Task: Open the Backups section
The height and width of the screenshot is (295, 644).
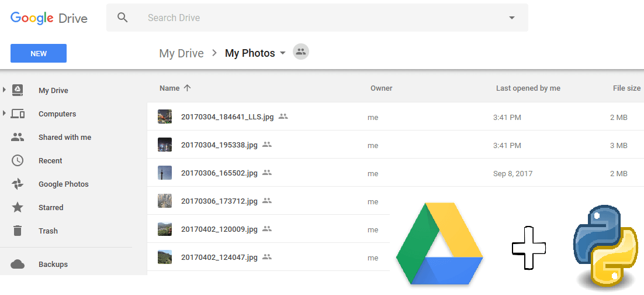Action: click(53, 265)
